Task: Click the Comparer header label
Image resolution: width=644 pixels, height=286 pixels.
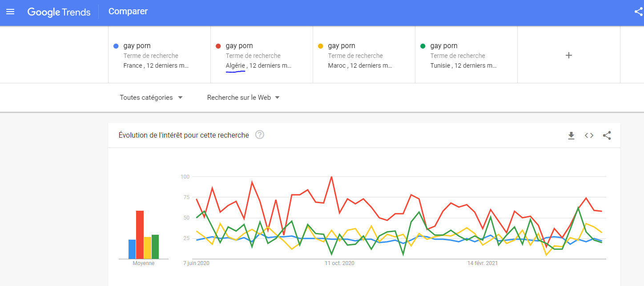Action: 128,12
